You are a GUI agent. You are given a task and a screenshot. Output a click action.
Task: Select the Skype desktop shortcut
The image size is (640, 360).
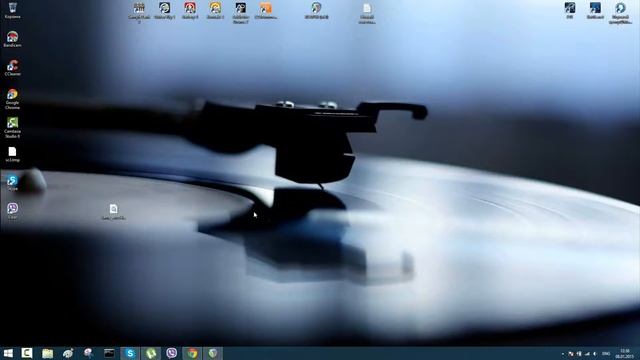12,183
